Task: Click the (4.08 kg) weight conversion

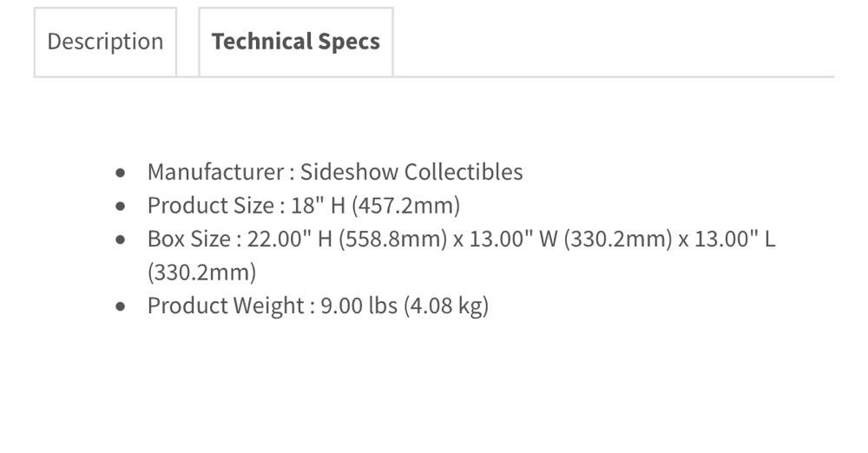Action: point(446,305)
